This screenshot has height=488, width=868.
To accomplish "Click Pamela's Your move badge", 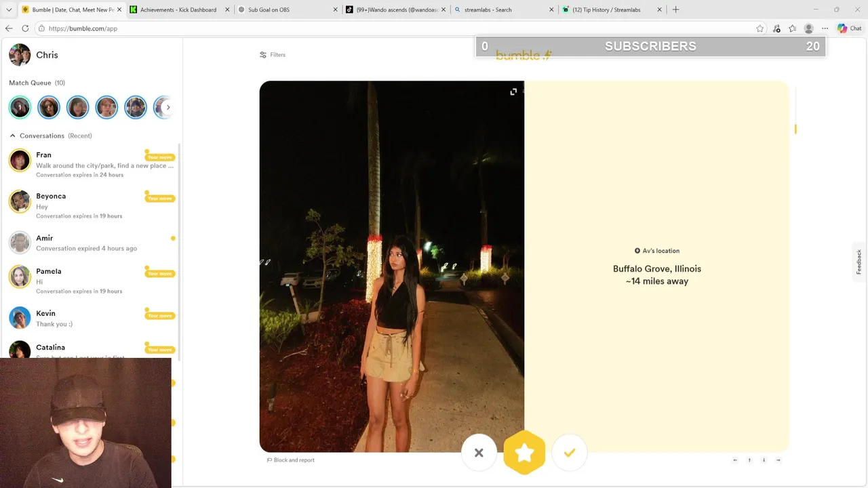I will [x=160, y=274].
